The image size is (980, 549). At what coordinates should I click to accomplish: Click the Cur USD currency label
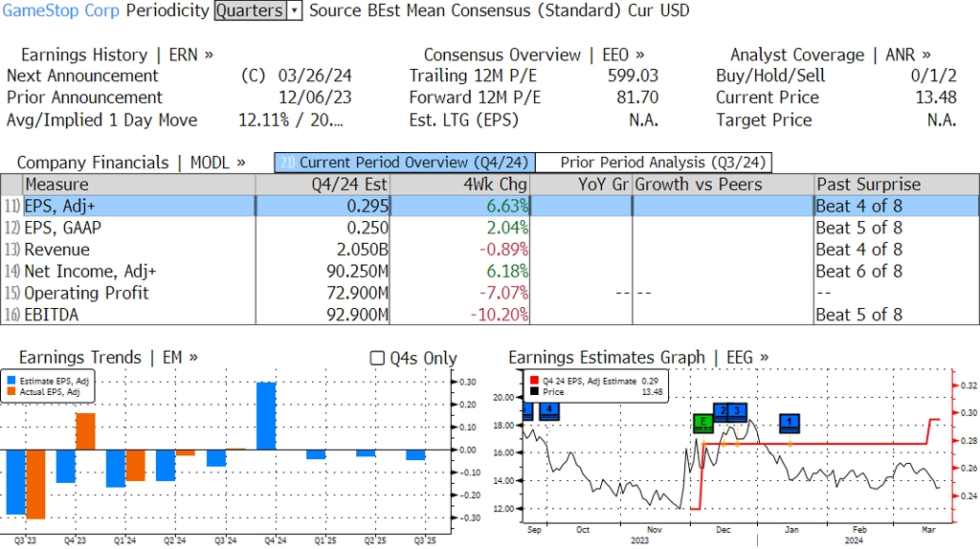[x=658, y=11]
